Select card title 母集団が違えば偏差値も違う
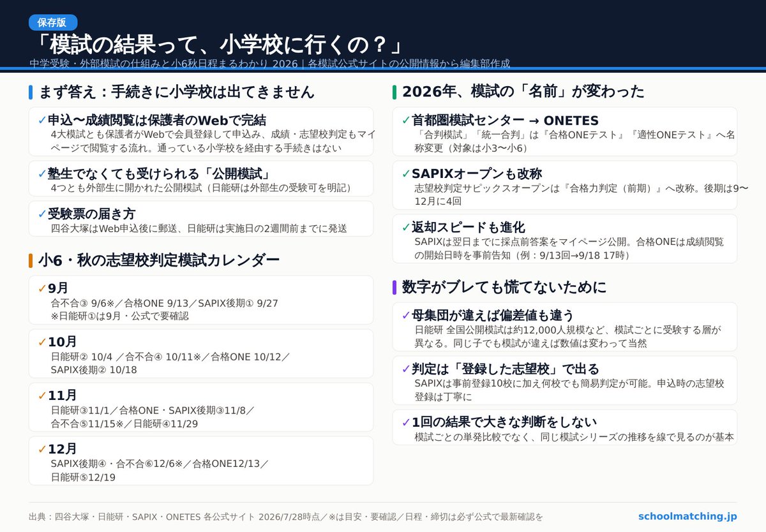Image resolution: width=766 pixels, height=532 pixels. coord(493,316)
